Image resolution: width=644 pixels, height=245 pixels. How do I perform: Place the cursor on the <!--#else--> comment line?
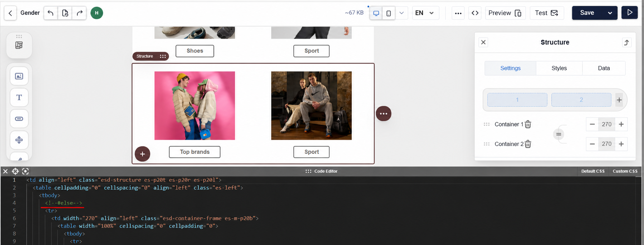[63, 203]
